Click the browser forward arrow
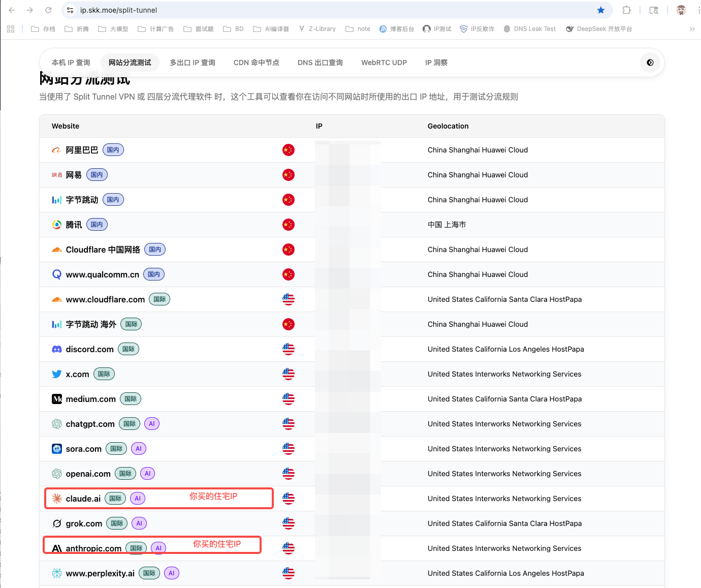Viewport: 701px width, 588px height. [30, 10]
